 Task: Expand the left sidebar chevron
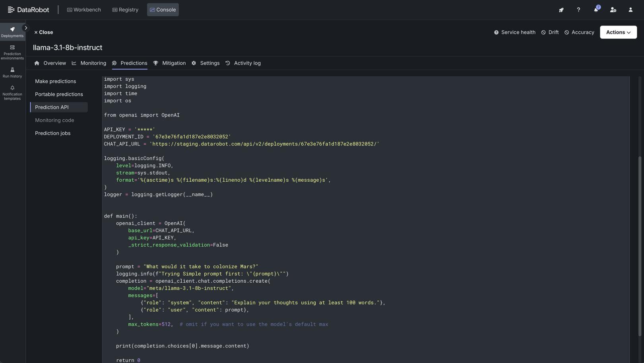pyautogui.click(x=26, y=28)
